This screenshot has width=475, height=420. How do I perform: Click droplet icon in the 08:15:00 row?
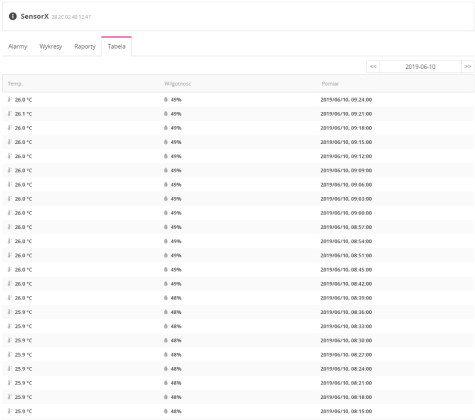[166, 411]
